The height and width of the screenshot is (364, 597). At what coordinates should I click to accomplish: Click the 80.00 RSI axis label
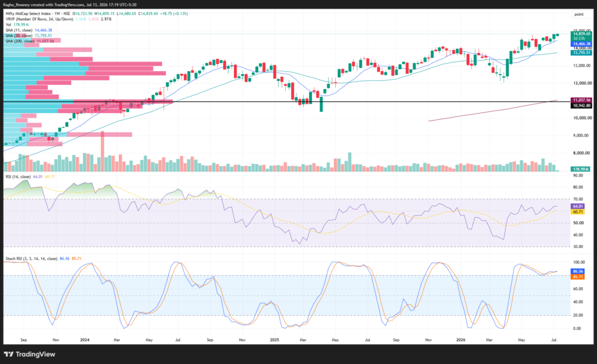click(x=578, y=187)
